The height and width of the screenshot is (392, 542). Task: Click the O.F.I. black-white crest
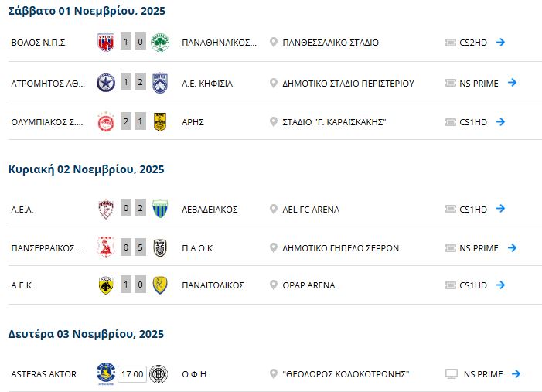[159, 374]
